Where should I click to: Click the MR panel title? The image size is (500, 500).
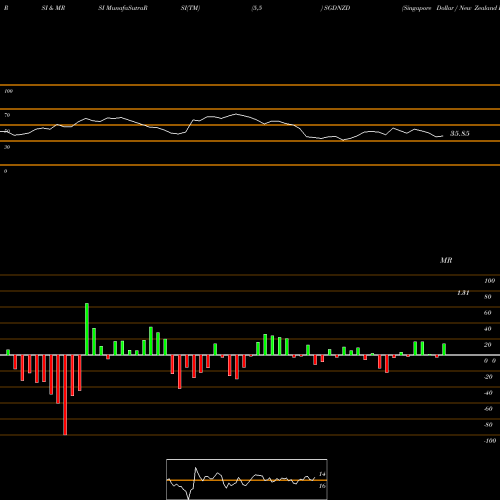point(446,260)
